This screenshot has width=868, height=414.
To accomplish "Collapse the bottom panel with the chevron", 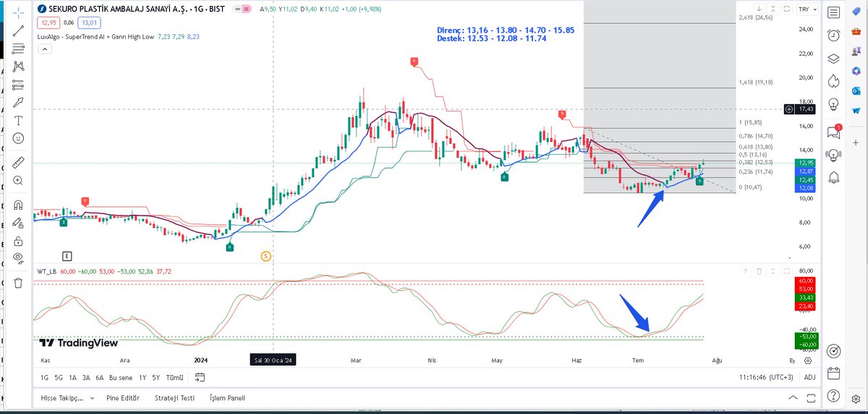I will point(794,398).
